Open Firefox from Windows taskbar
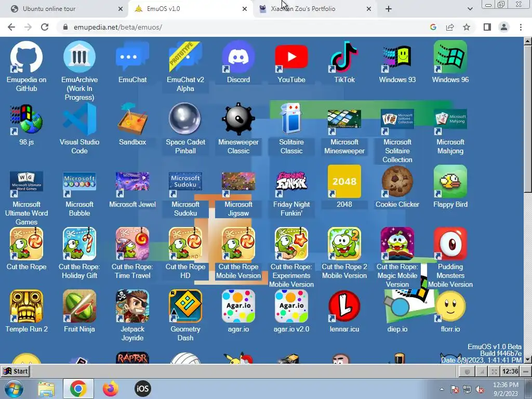The height and width of the screenshot is (399, 532). click(x=110, y=389)
